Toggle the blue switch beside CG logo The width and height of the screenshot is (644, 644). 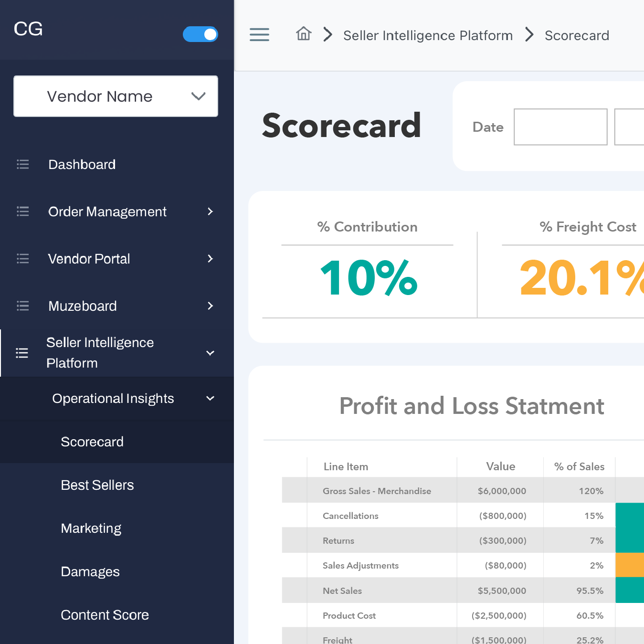[x=201, y=34]
